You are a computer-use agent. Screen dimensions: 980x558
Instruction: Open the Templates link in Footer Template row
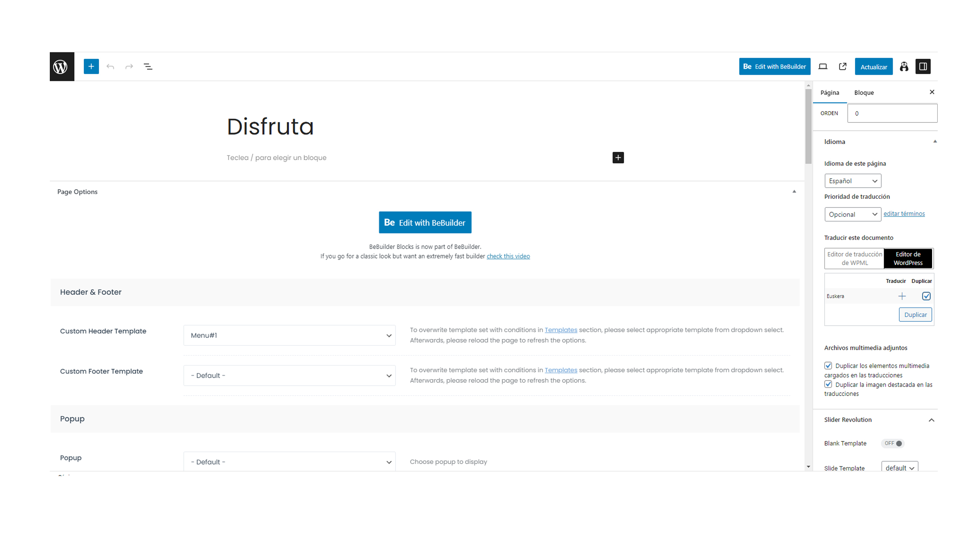coord(561,370)
